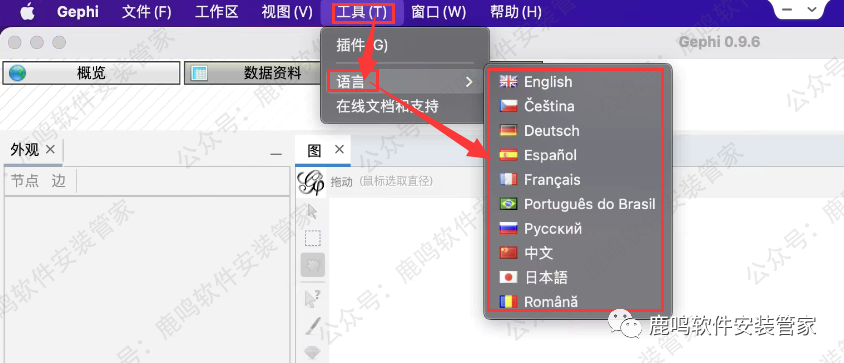Switch to 概览 overview perspective

tap(92, 73)
